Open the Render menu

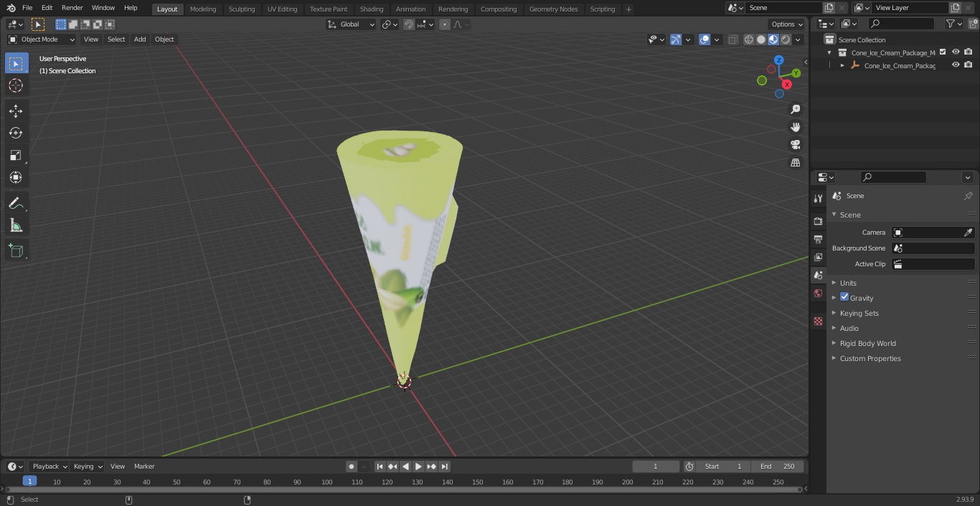click(x=72, y=8)
